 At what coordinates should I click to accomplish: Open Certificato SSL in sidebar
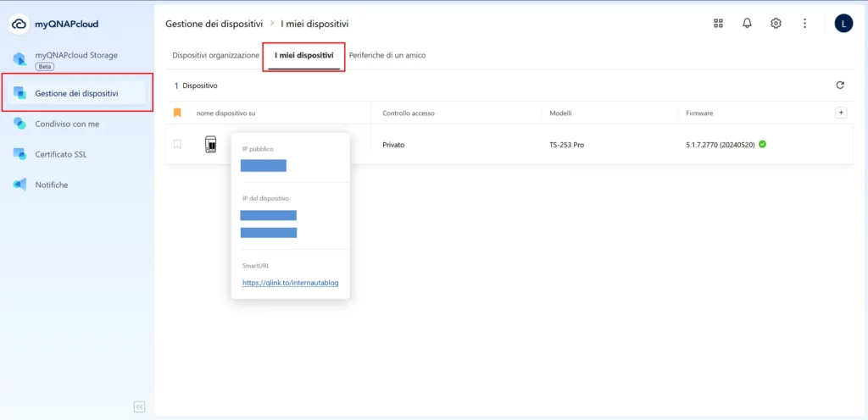(x=61, y=154)
